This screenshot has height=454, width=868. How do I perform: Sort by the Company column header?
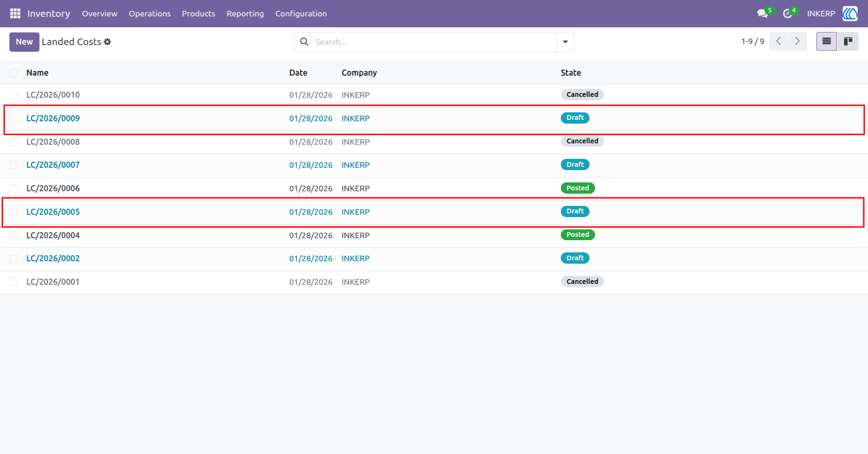coord(359,73)
